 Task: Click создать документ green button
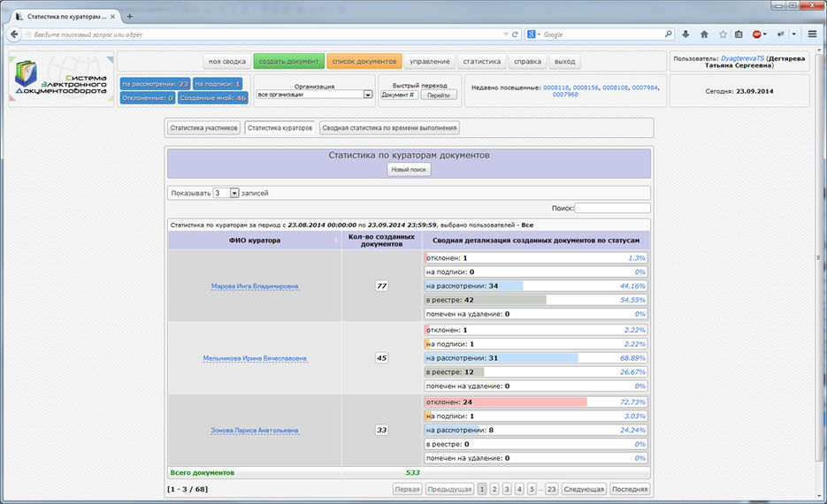(x=288, y=61)
